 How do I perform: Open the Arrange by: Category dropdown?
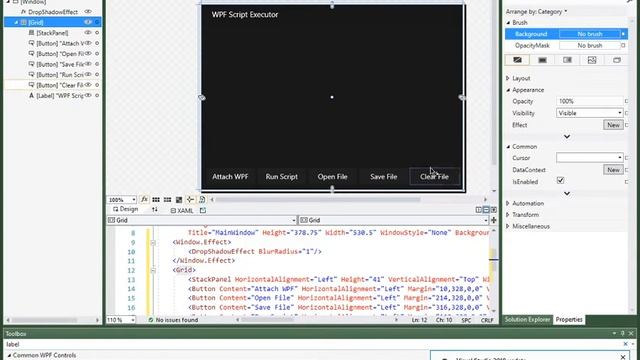(536, 12)
